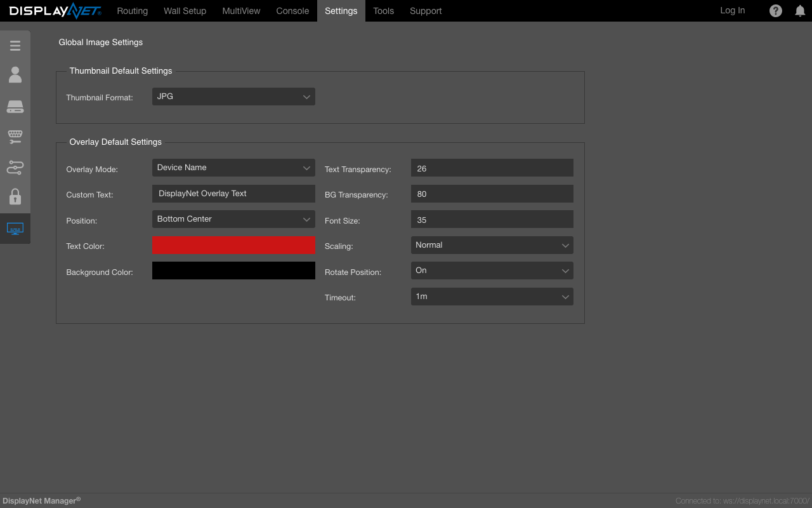Select the routing path sidebar icon
The width and height of the screenshot is (812, 508).
click(x=15, y=168)
